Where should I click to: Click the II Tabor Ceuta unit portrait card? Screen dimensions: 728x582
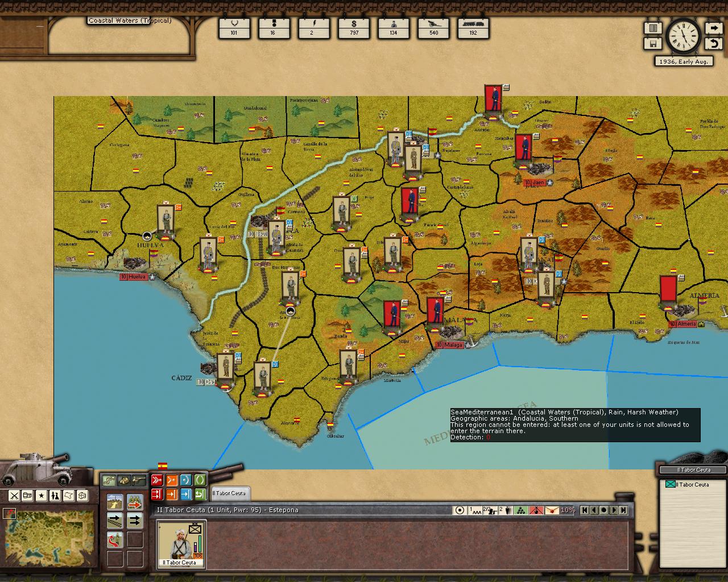(181, 544)
